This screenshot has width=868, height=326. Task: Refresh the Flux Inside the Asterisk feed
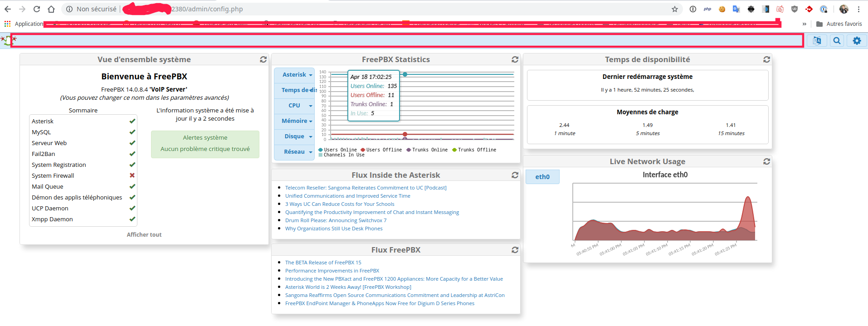point(515,175)
